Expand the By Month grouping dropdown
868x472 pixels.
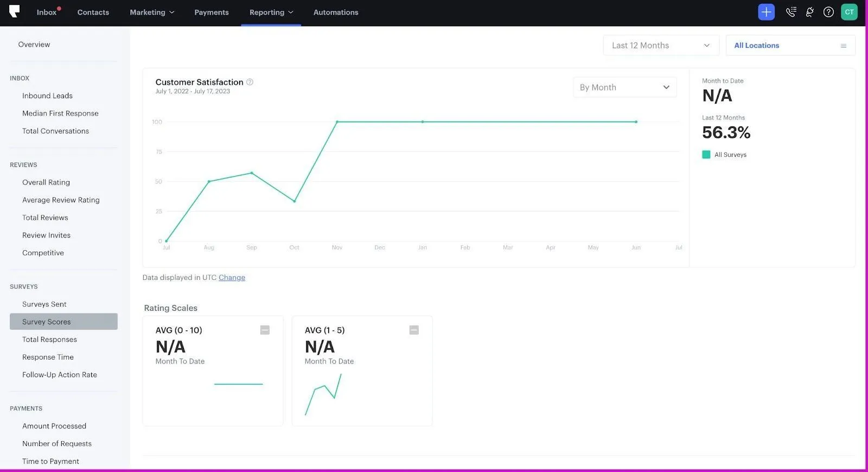624,87
